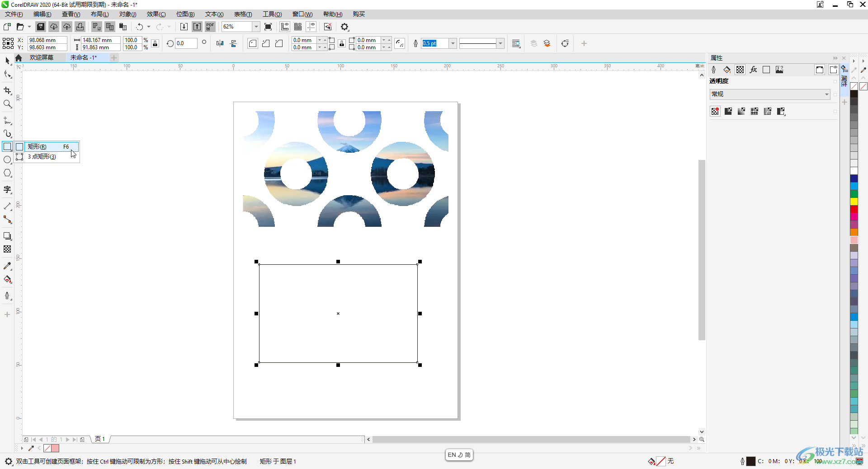
Task: Select Chamfered corner style
Action: coord(279,43)
